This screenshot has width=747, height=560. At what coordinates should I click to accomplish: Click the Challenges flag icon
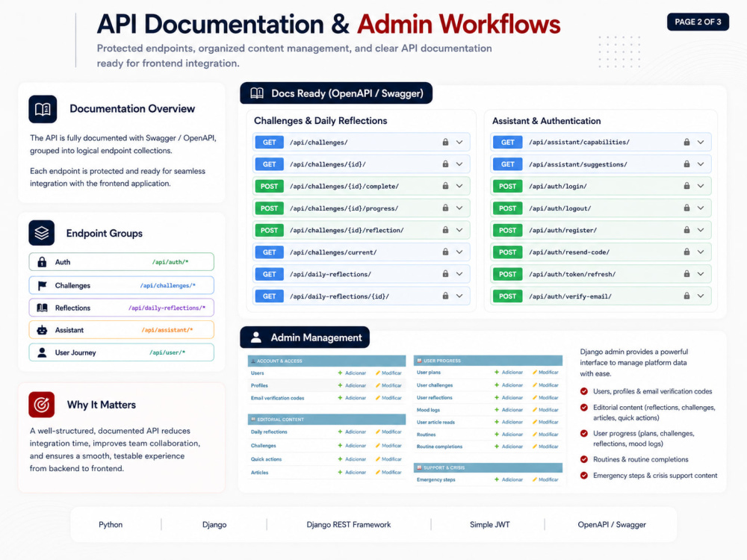pyautogui.click(x=42, y=285)
